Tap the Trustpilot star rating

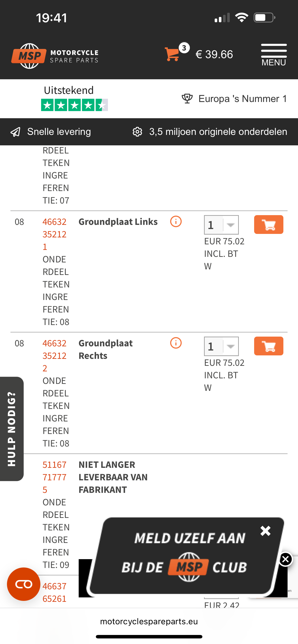74,105
